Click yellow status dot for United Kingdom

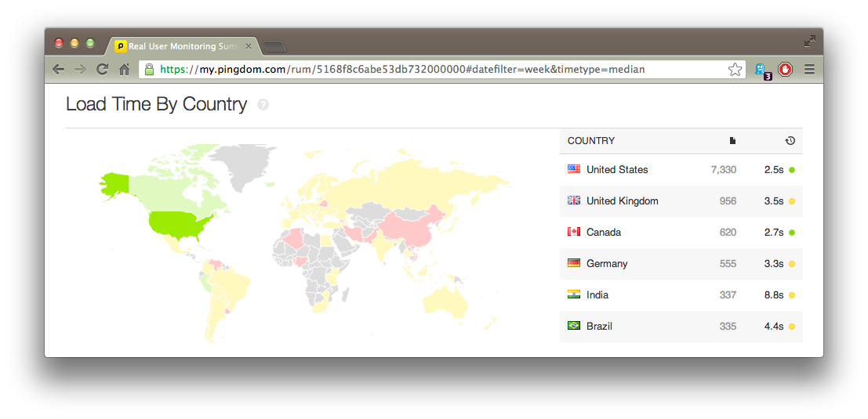792,201
